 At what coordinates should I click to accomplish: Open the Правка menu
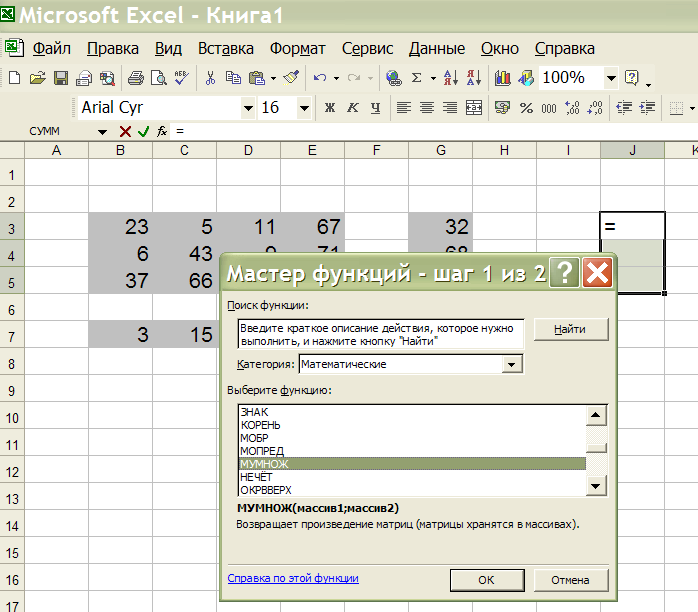click(113, 48)
